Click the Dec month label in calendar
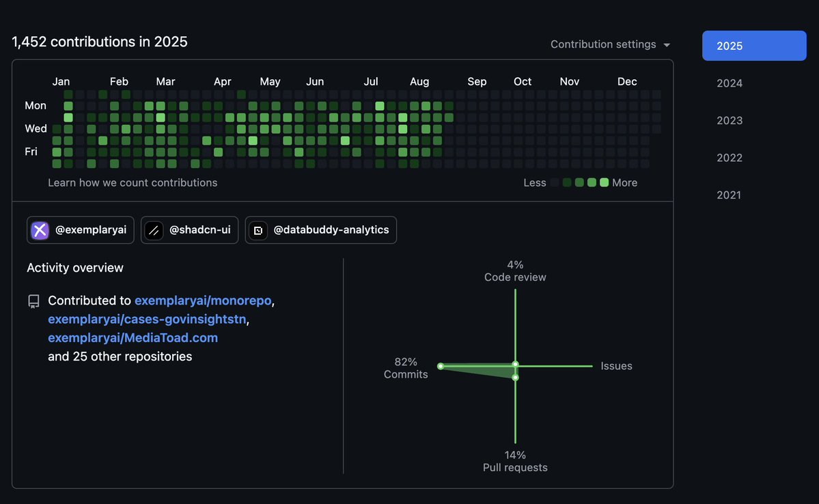 pos(627,81)
